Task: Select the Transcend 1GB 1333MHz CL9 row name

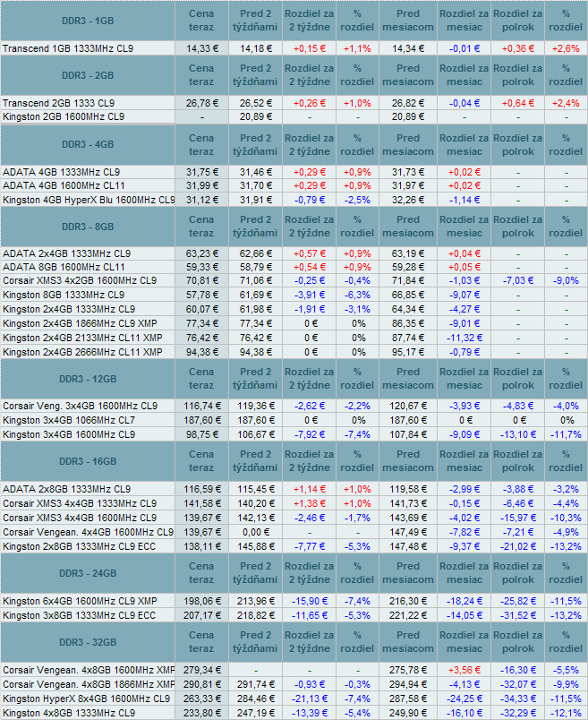Action: coord(68,48)
